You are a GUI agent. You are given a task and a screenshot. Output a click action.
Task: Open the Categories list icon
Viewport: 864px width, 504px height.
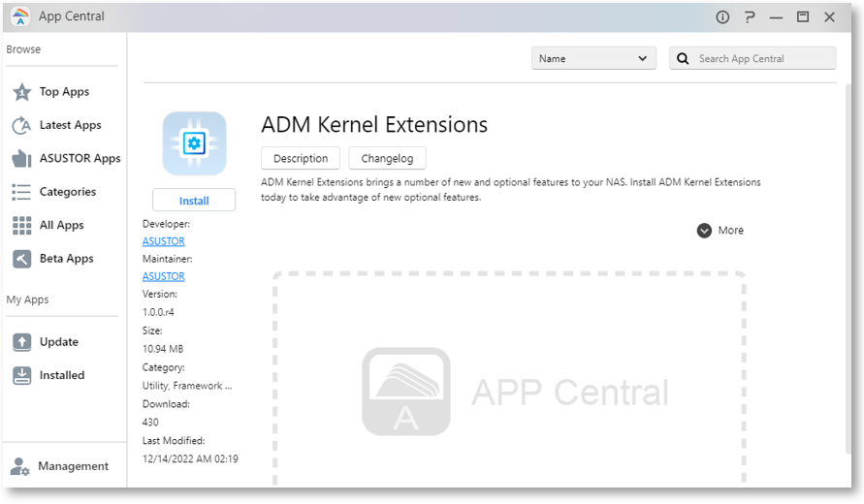pos(22,192)
